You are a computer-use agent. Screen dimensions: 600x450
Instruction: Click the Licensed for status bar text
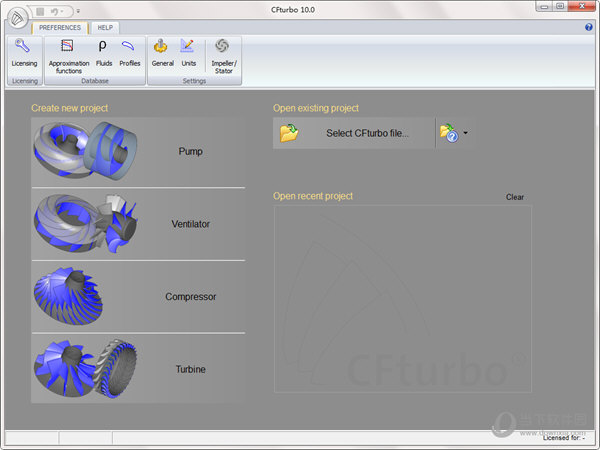(564, 438)
